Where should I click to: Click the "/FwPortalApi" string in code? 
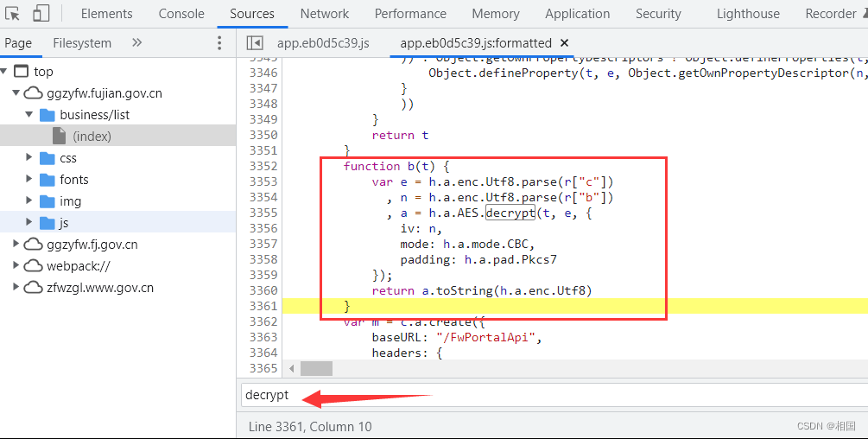click(x=486, y=337)
